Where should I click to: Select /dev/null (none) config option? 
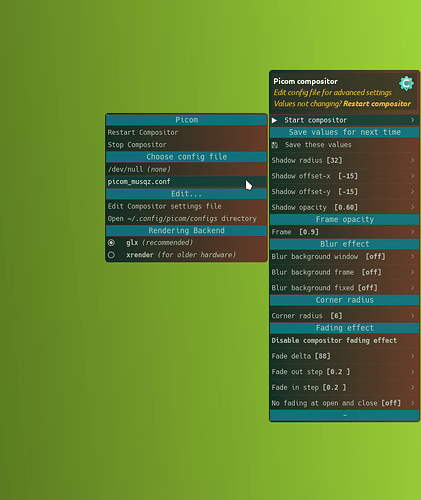point(186,169)
